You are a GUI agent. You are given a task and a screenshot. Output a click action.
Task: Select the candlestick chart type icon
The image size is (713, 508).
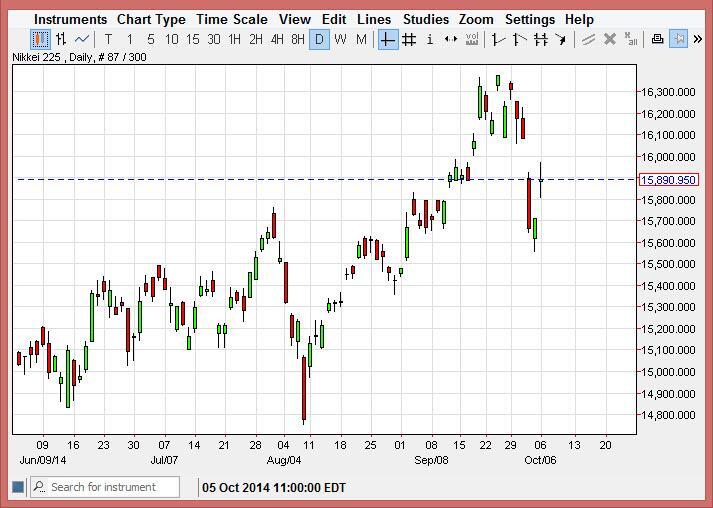pos(40,40)
